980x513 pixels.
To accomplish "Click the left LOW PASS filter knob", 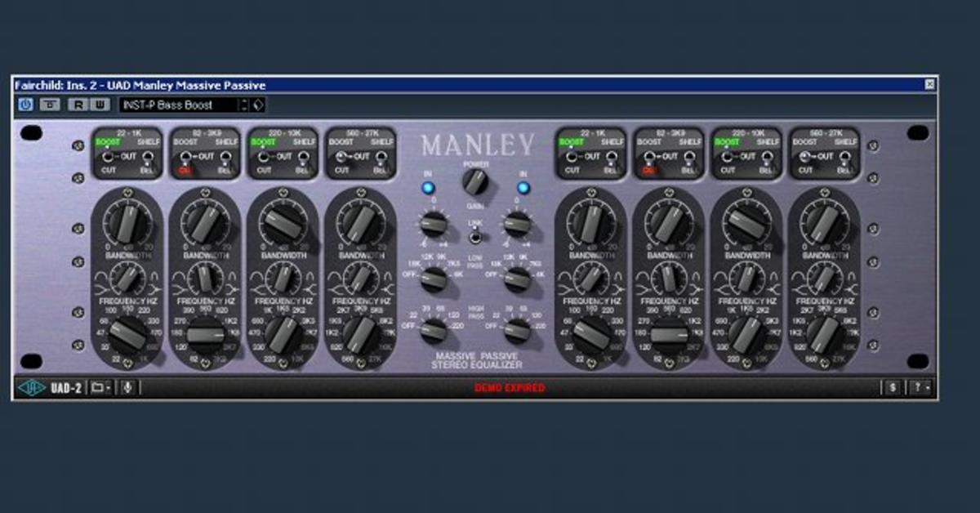I will (x=434, y=279).
